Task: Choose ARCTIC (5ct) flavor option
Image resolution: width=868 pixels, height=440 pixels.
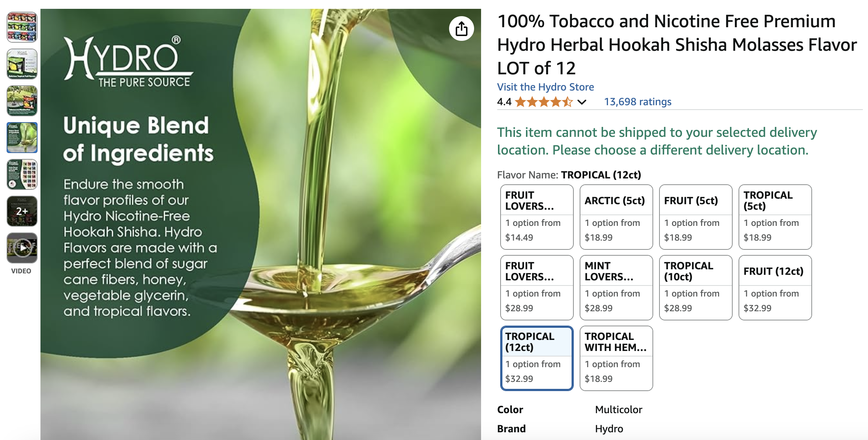Action: pos(616,217)
